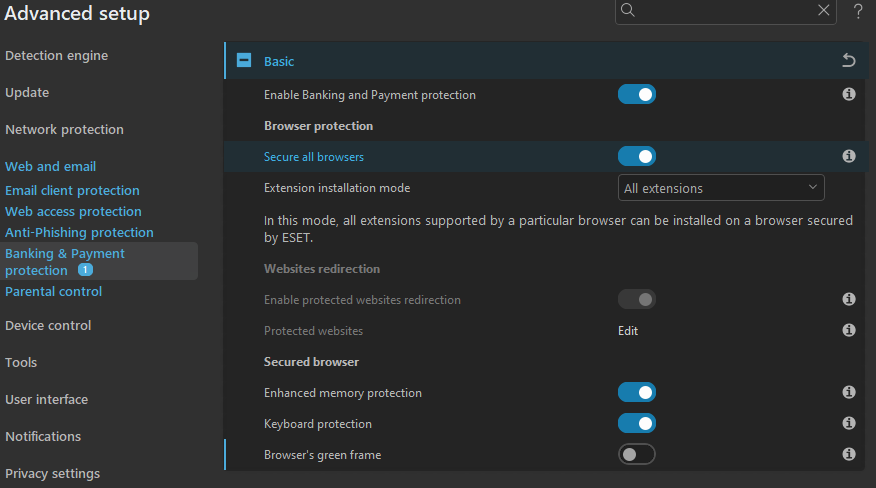Open Extension installation mode dropdown
The image size is (876, 488).
(721, 188)
